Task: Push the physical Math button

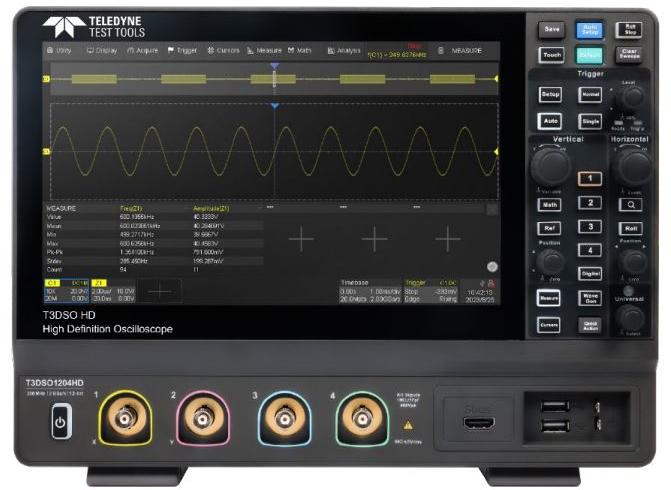Action: tap(549, 205)
